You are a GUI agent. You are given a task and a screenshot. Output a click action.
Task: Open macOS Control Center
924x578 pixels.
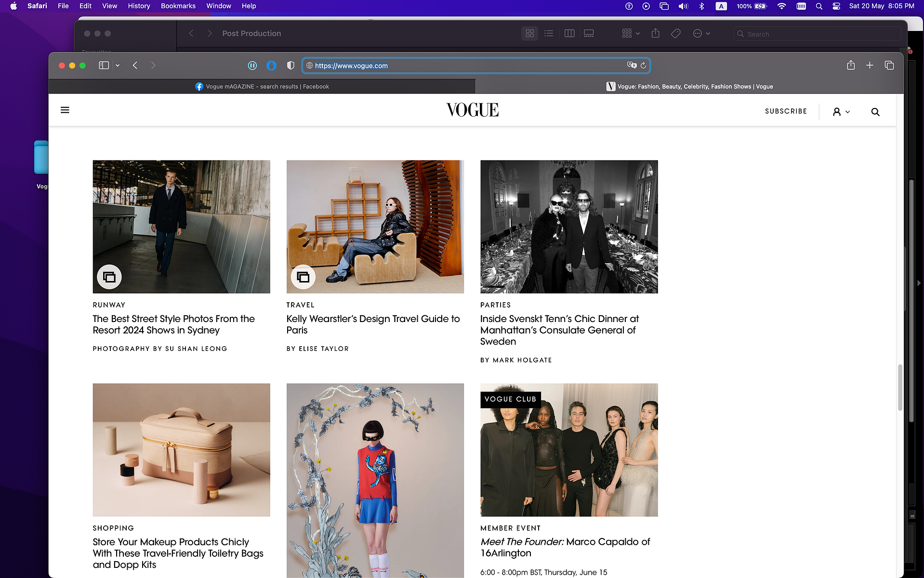[x=836, y=6]
